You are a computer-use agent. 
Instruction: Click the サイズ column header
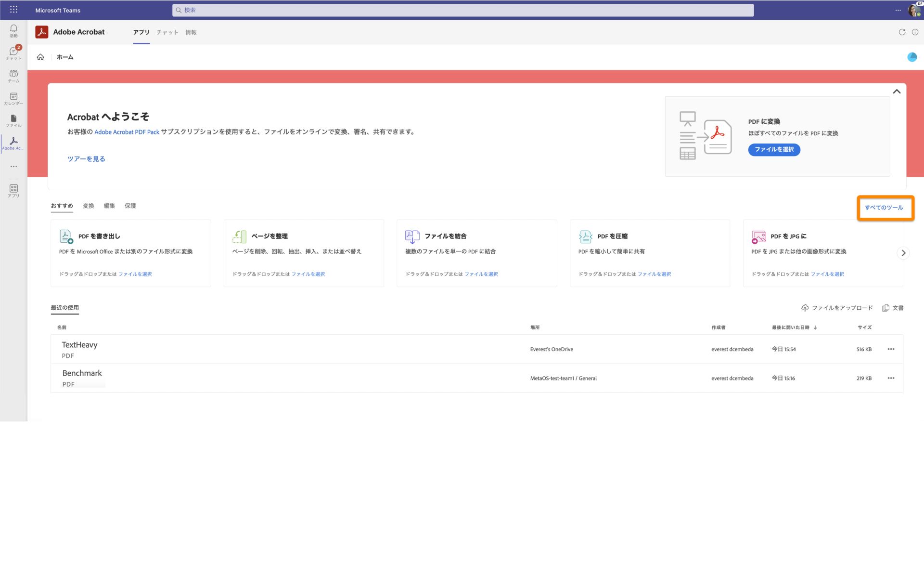coord(864,327)
